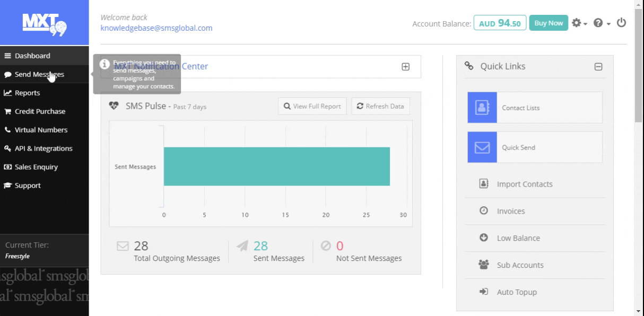Open the settings gear dropdown
The height and width of the screenshot is (316, 644).
[x=579, y=23]
